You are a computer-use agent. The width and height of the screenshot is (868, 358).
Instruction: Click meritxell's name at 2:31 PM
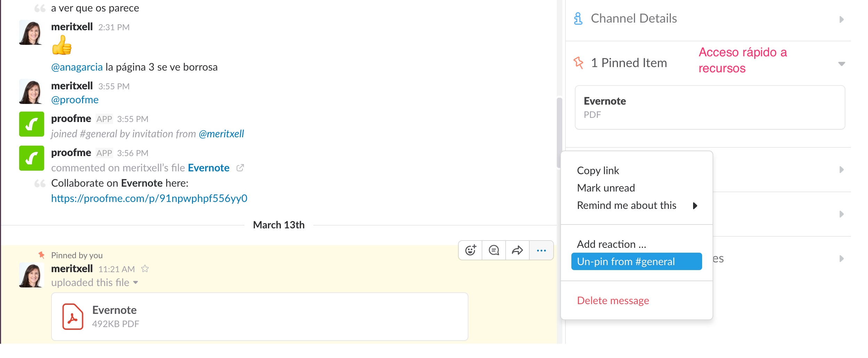[x=72, y=27]
